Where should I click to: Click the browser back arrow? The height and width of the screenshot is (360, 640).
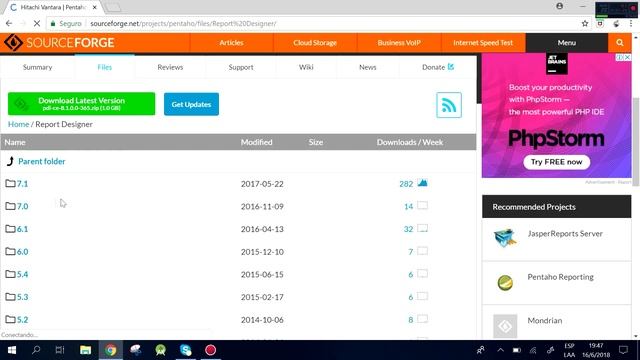[x=9, y=24]
